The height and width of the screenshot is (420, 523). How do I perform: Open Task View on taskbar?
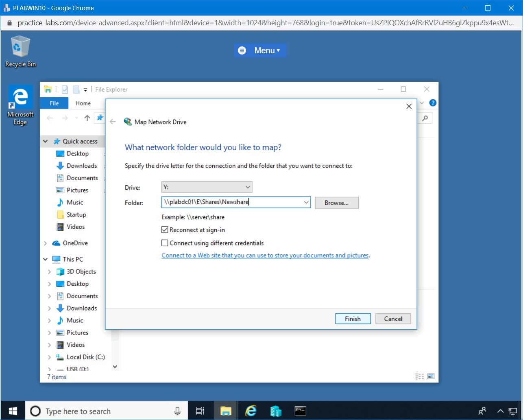(200, 411)
